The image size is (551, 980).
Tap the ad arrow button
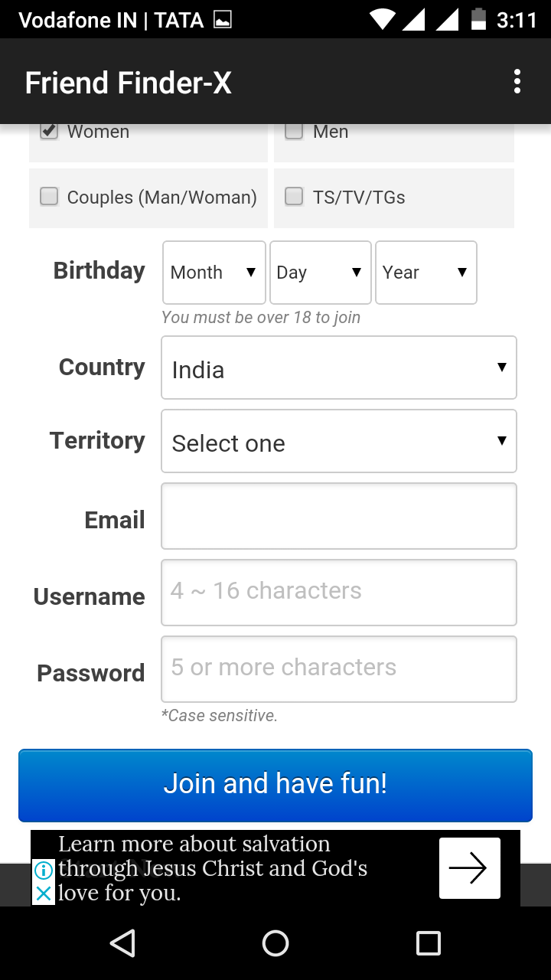pyautogui.click(x=469, y=868)
